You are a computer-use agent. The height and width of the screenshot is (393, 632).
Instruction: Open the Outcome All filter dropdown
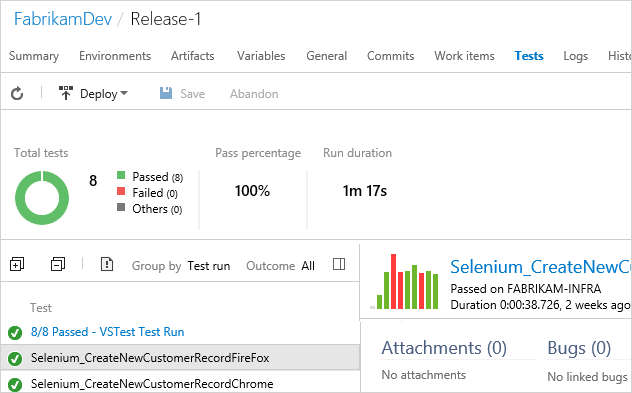click(x=308, y=266)
